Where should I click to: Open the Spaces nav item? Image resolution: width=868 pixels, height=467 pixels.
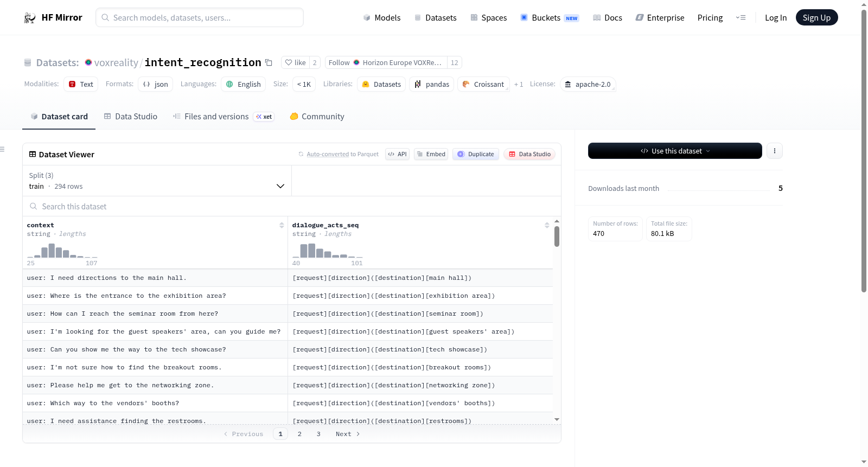488,17
